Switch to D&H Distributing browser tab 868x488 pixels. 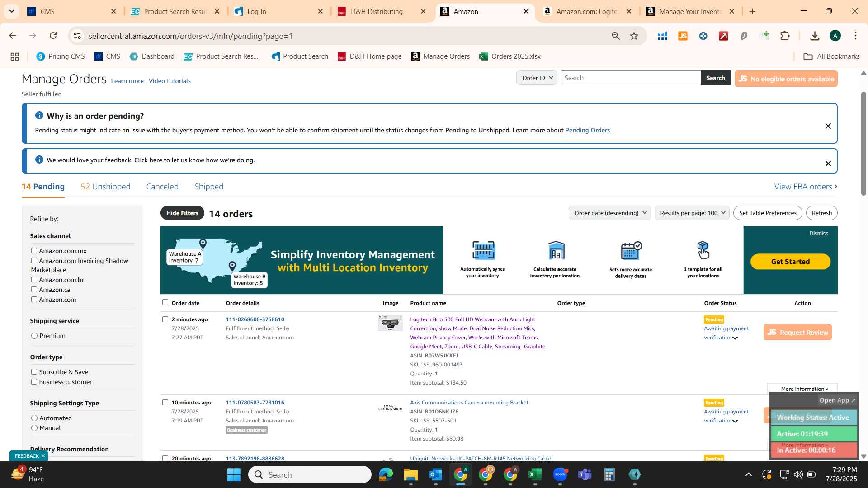[377, 12]
